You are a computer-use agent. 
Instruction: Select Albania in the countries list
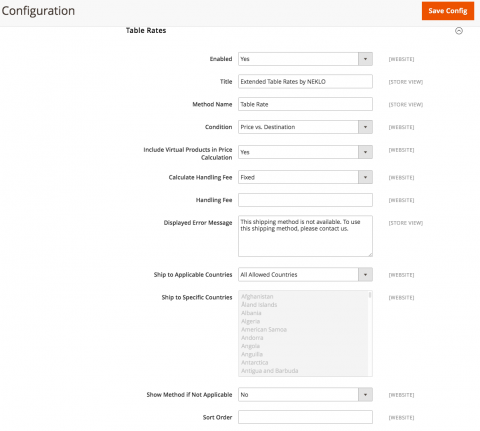pyautogui.click(x=251, y=313)
